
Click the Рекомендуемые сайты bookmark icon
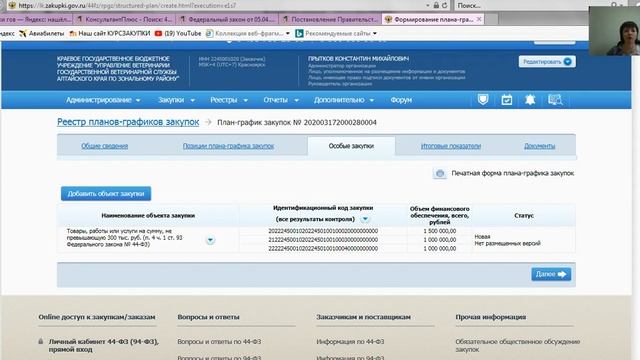pos(299,33)
